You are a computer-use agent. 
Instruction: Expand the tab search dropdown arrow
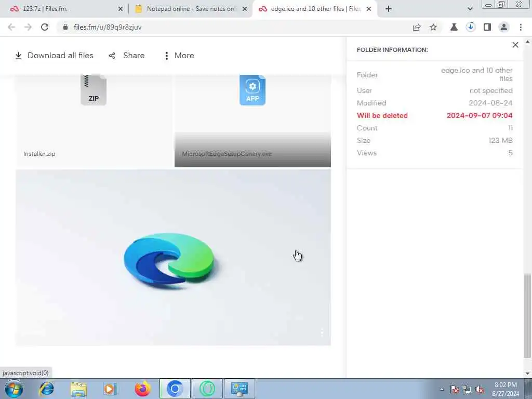[x=470, y=9]
